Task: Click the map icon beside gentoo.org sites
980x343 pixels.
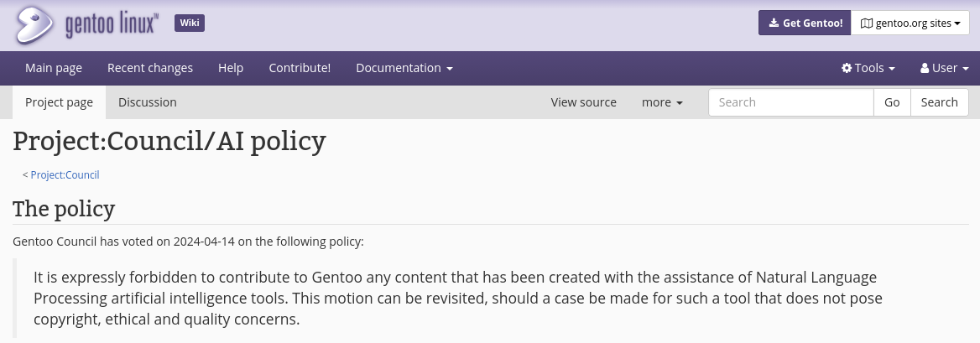Action: [866, 23]
